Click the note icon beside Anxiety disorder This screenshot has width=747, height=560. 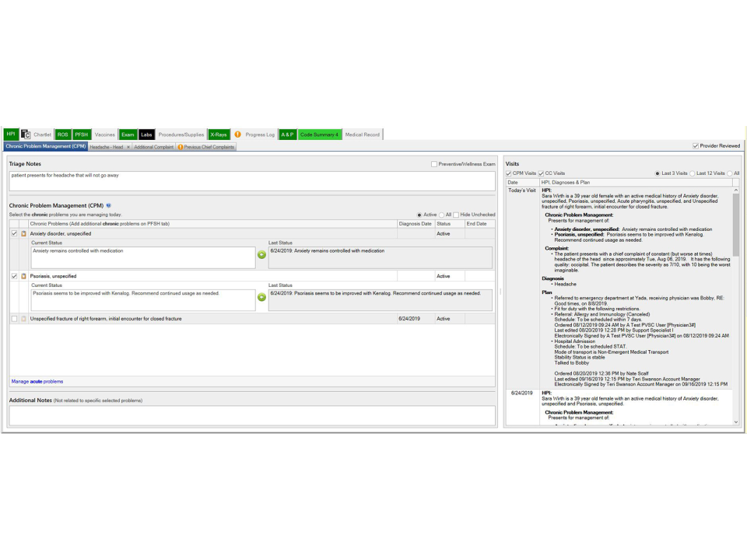point(22,233)
